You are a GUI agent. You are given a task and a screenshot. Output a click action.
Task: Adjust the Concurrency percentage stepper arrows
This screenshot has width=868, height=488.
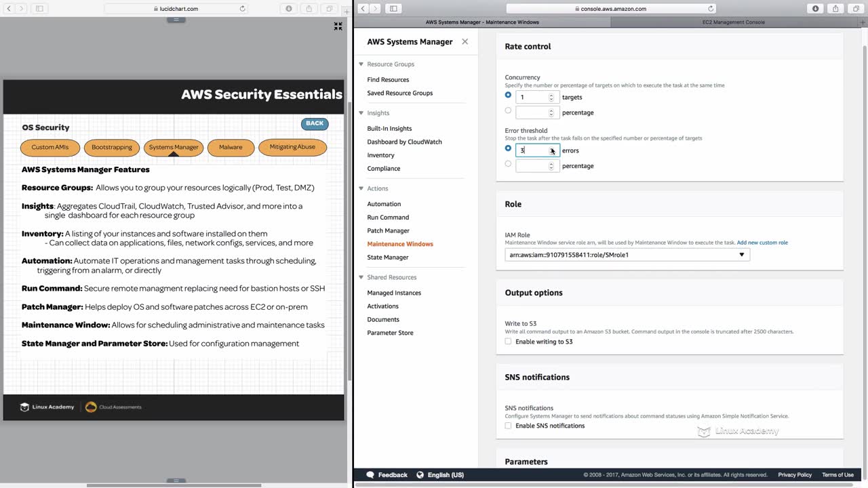(x=551, y=113)
